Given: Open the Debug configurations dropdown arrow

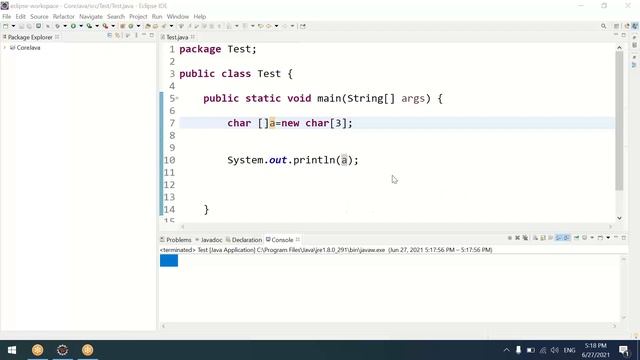Looking at the screenshot, I should point(65,26).
